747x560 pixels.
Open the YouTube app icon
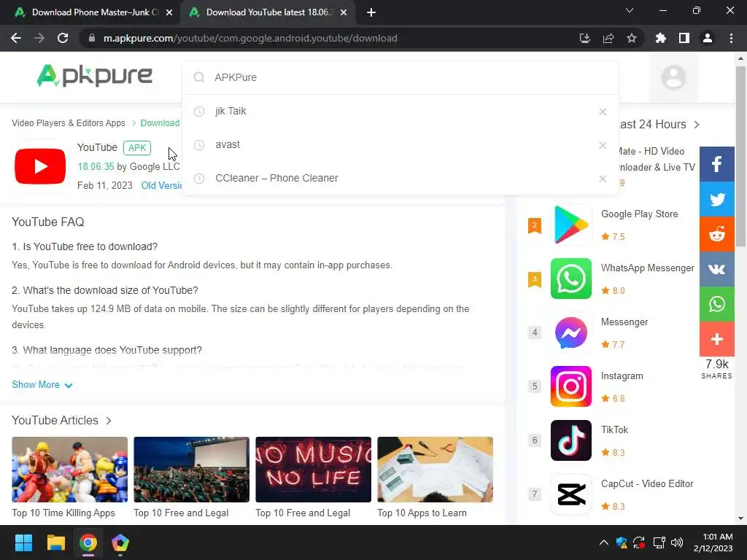click(40, 166)
